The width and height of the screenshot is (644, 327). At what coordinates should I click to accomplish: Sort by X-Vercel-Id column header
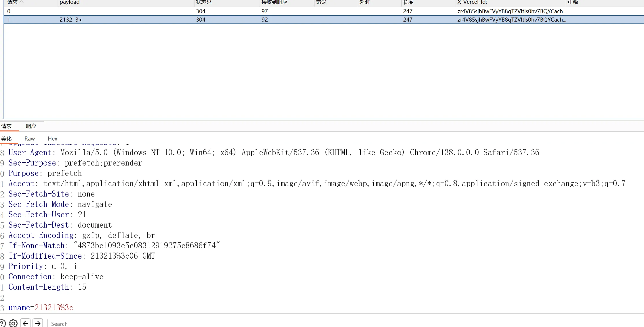tap(472, 2)
